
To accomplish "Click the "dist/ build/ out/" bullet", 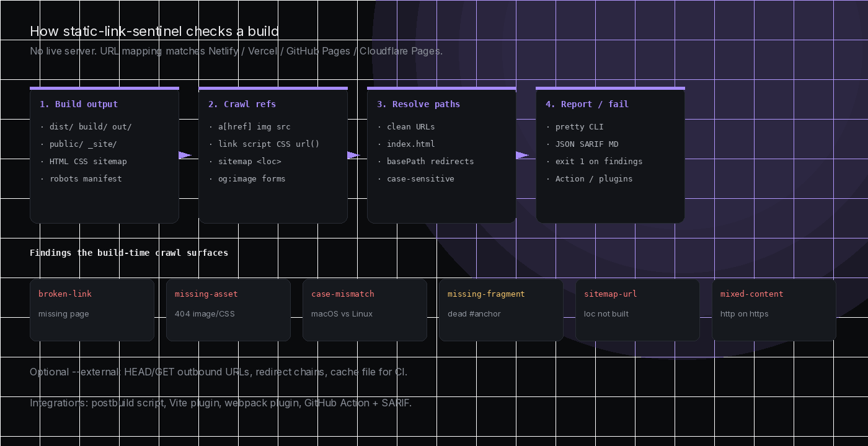I will coord(86,126).
